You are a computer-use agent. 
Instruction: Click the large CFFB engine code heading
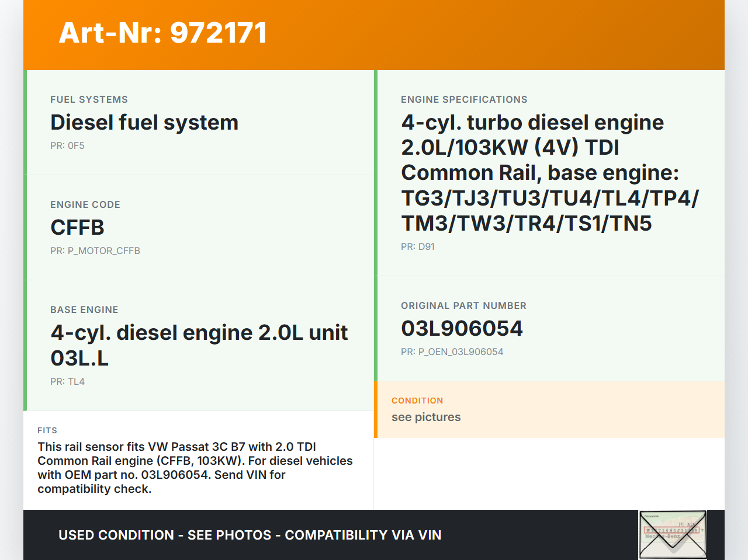pyautogui.click(x=77, y=228)
